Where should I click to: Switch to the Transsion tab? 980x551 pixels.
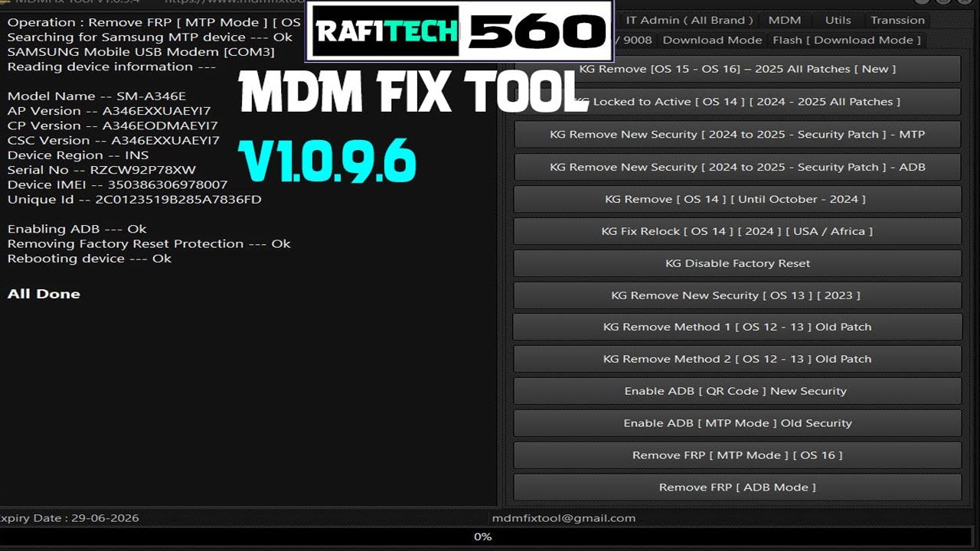[x=897, y=20]
